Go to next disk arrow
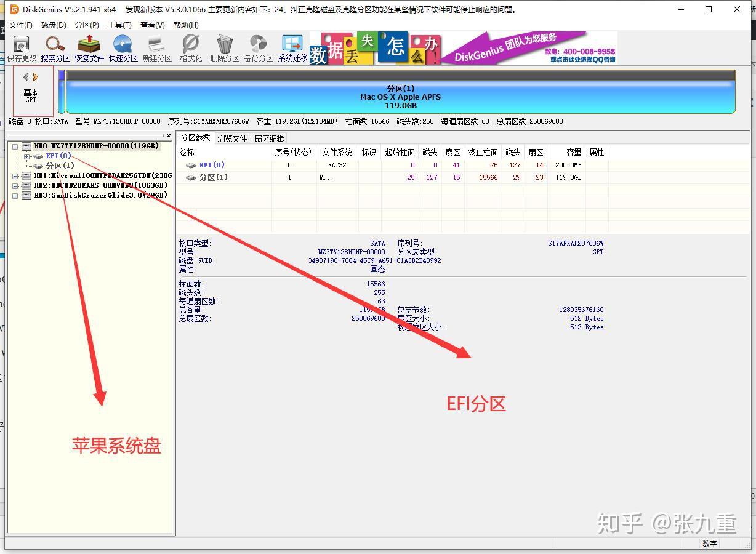Image resolution: width=756 pixels, height=554 pixels. pyautogui.click(x=36, y=77)
